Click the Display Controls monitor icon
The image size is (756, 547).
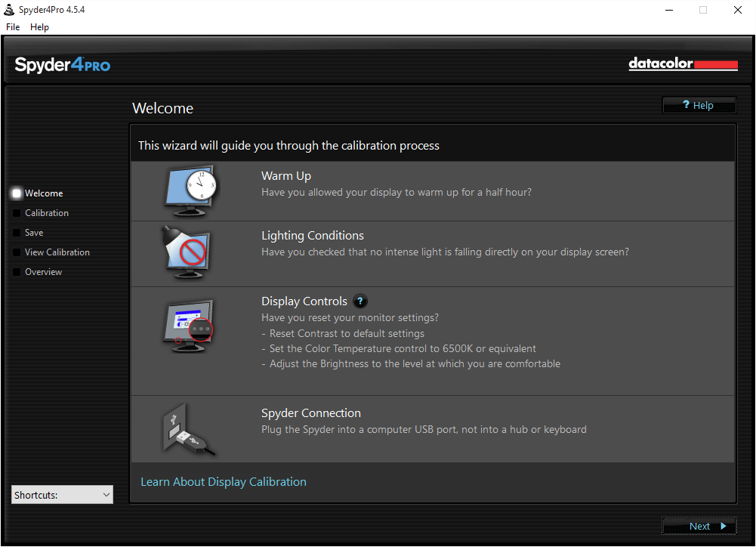click(189, 326)
